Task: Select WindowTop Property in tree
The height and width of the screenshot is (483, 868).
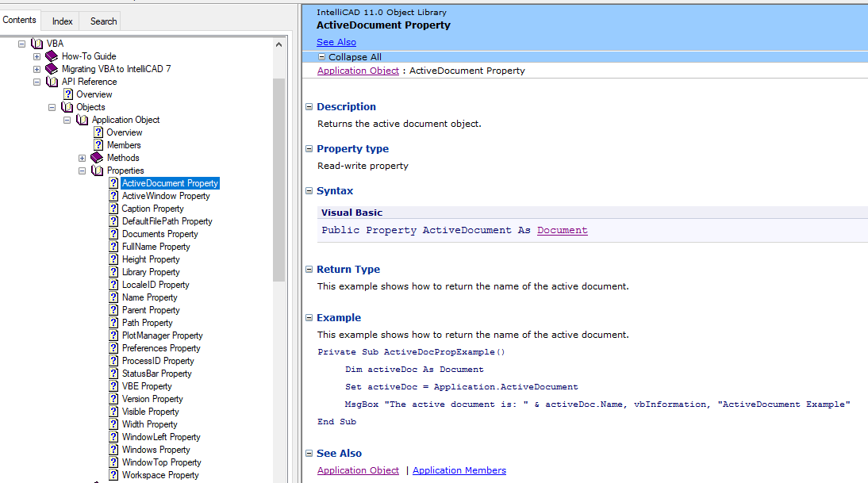Action: pyautogui.click(x=162, y=462)
